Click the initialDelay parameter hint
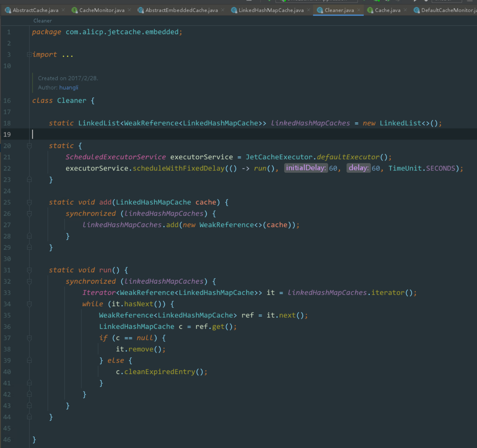Screen dimensions: 477x448 306,168
